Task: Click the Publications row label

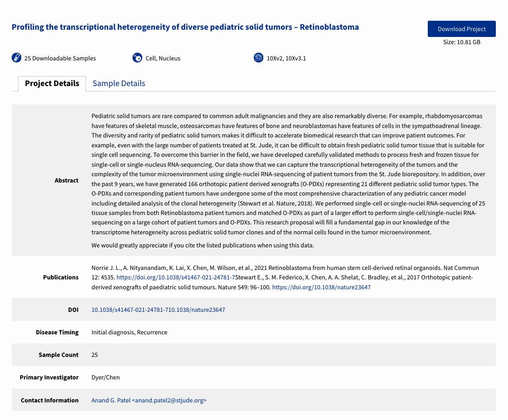Action: [x=61, y=277]
